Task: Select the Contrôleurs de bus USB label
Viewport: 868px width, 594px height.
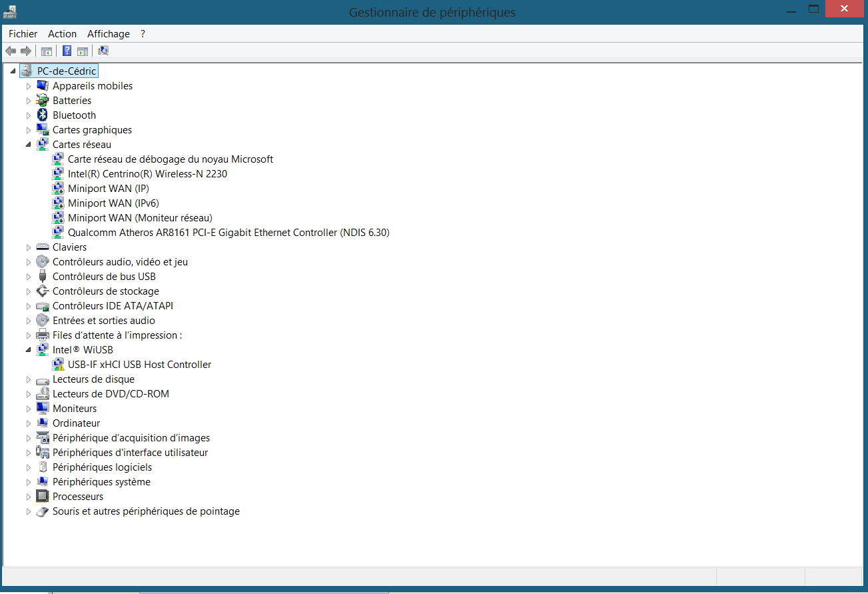Action: (104, 276)
